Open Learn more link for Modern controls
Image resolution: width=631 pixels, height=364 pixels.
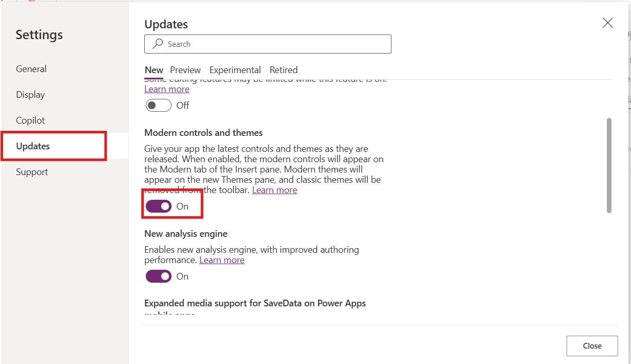point(275,190)
